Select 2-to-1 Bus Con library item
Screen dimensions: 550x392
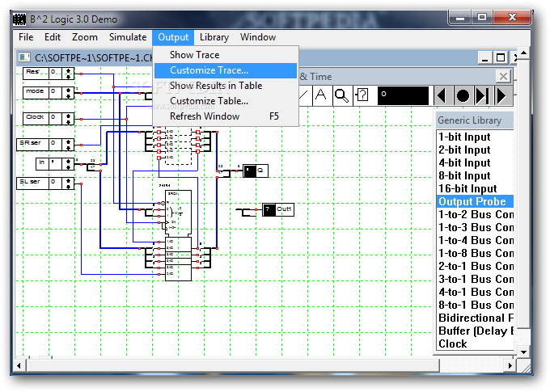click(x=476, y=266)
